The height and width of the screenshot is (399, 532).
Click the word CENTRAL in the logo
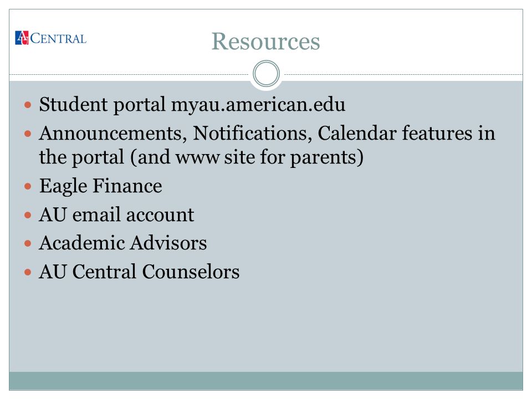click(x=58, y=39)
